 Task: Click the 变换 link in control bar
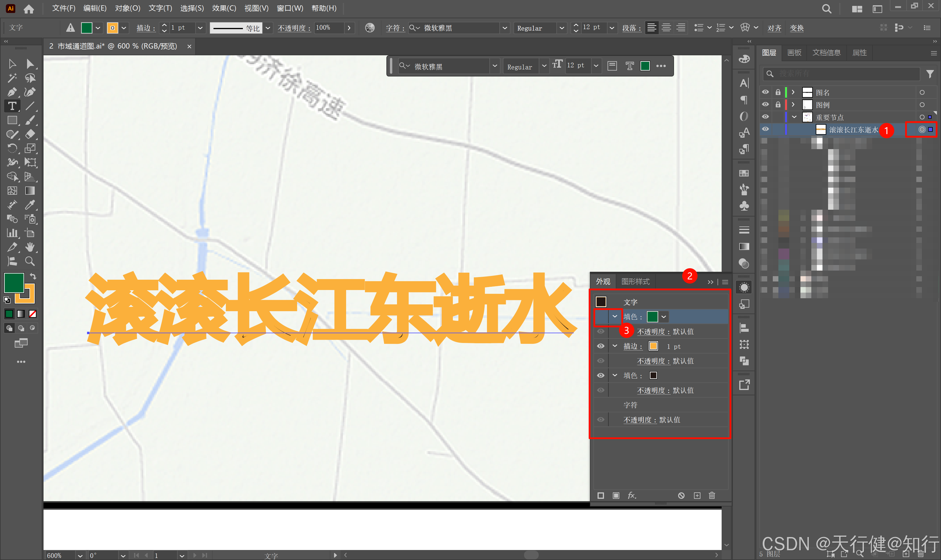[x=797, y=28]
